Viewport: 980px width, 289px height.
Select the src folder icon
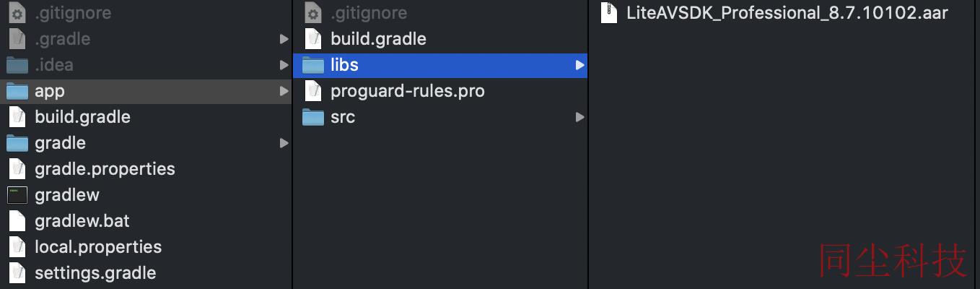(x=312, y=117)
